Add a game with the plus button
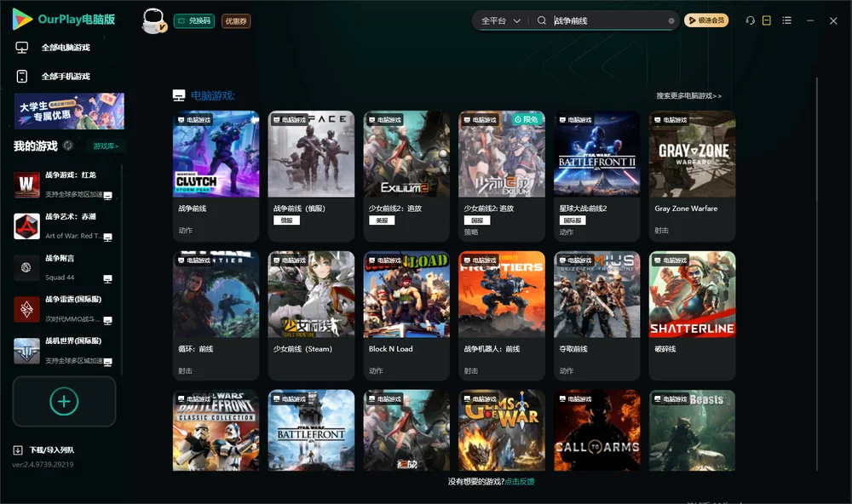Screen dimensions: 852x504 [x=64, y=401]
